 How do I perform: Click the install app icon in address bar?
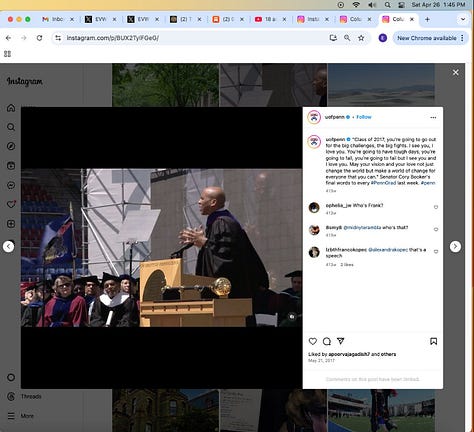(x=333, y=38)
